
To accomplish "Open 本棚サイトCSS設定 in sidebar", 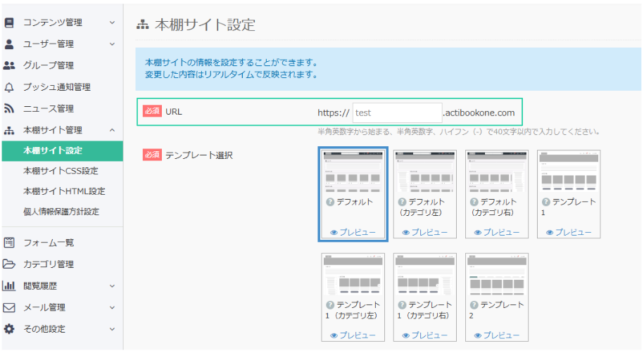I will [x=61, y=171].
